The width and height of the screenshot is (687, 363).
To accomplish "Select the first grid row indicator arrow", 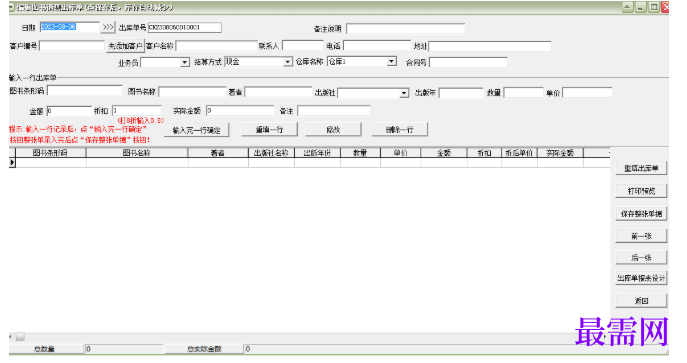I will click(x=12, y=162).
